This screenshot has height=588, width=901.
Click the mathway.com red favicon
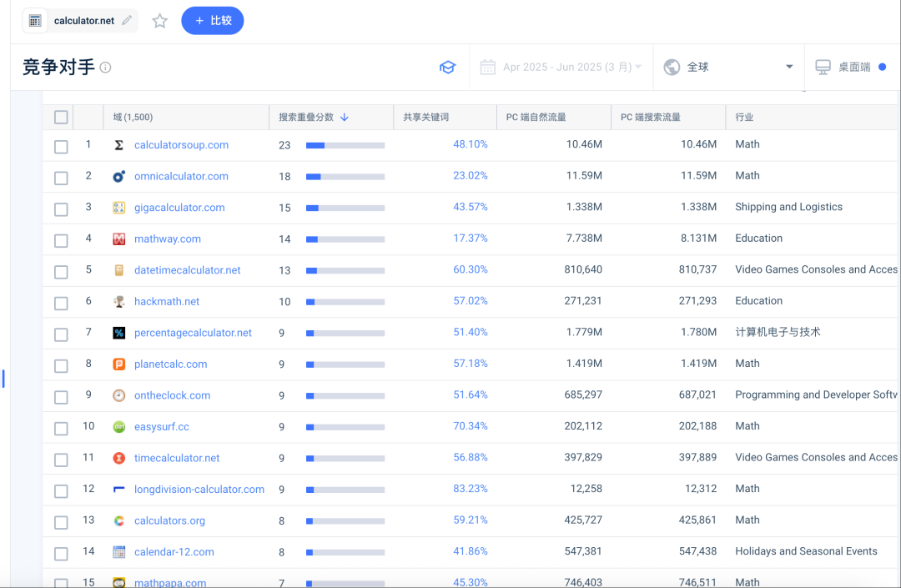[119, 239]
